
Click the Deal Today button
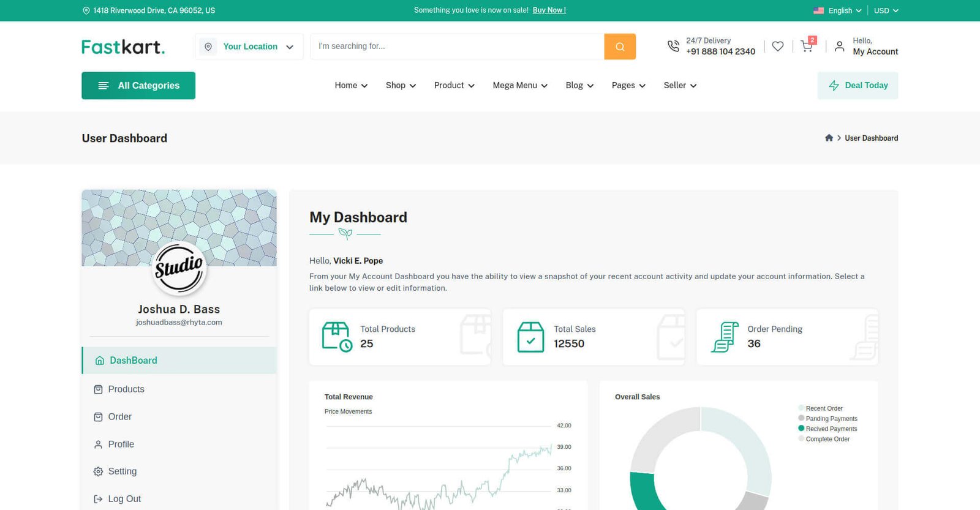point(858,86)
